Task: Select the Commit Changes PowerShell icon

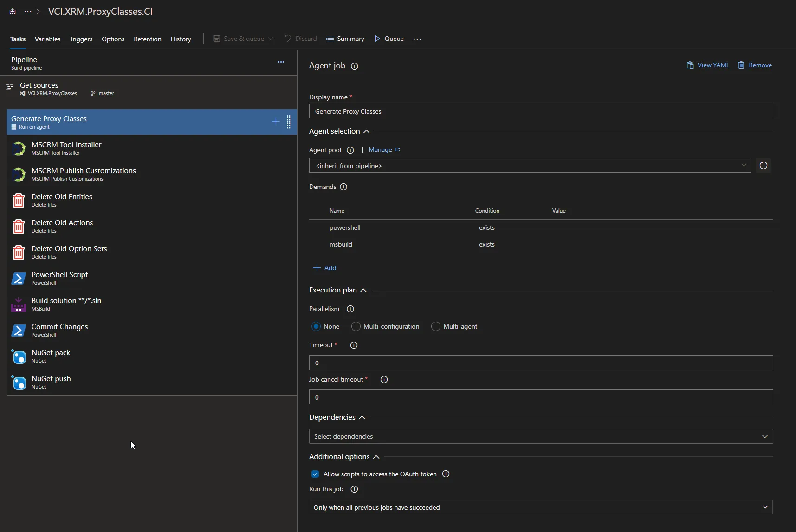Action: point(19,331)
